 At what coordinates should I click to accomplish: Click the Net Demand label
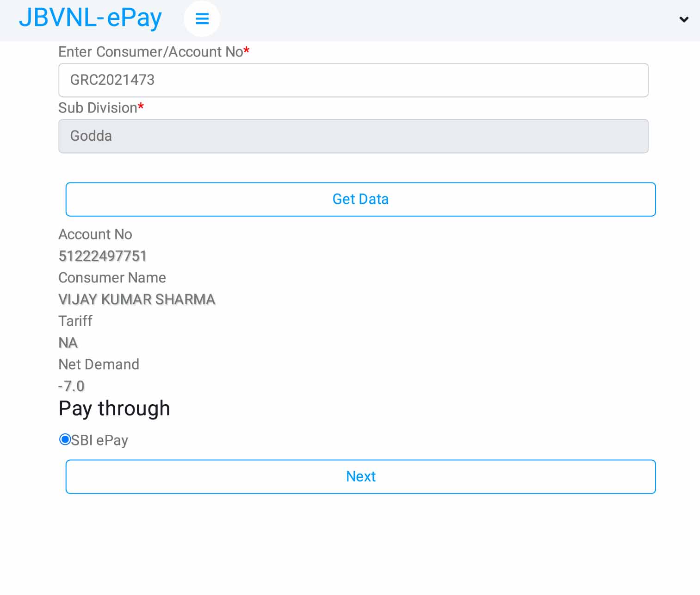point(99,364)
